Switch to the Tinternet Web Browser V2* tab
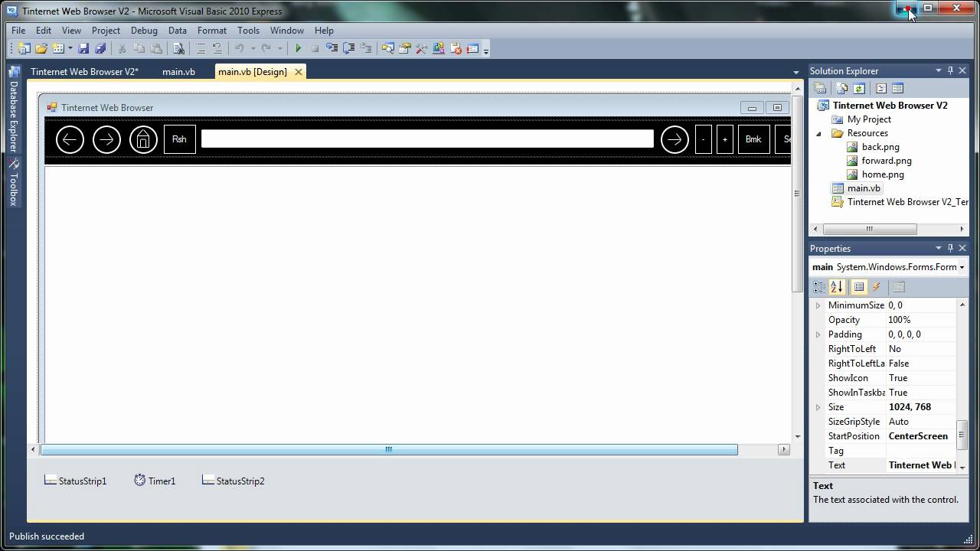The width and height of the screenshot is (980, 551). pyautogui.click(x=84, y=72)
